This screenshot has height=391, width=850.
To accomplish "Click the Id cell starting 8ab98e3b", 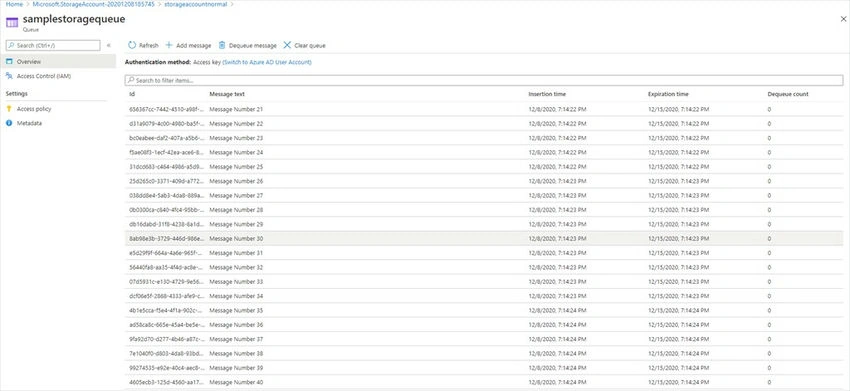I will pos(167,239).
